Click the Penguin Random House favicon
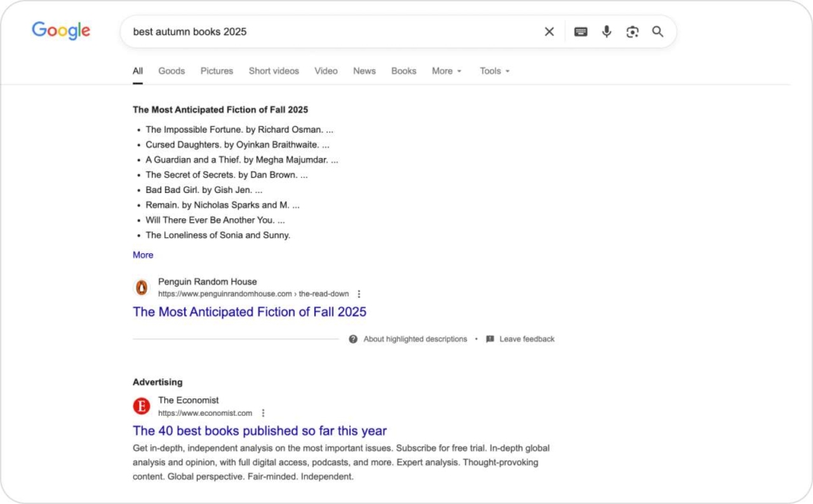This screenshot has width=813, height=504. (141, 287)
